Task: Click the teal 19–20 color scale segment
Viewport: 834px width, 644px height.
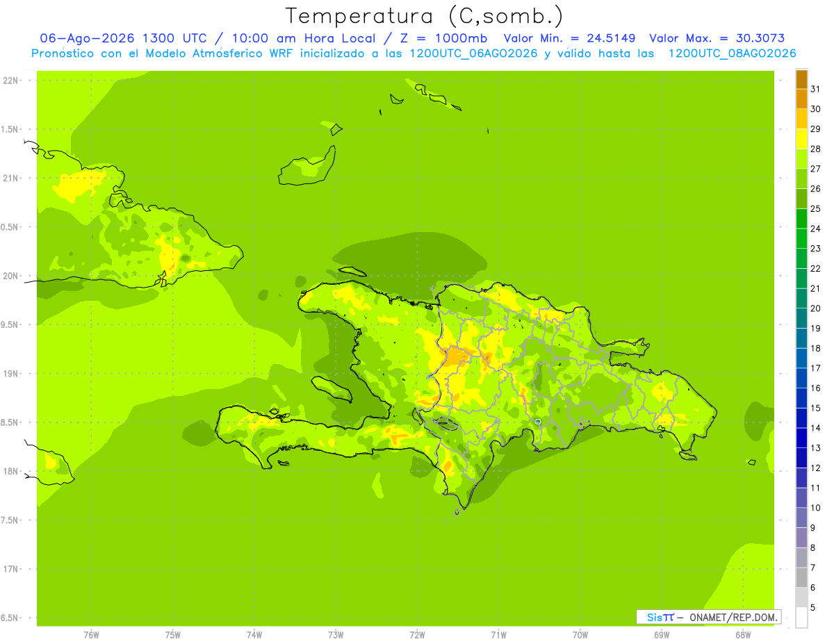Action: [x=801, y=318]
